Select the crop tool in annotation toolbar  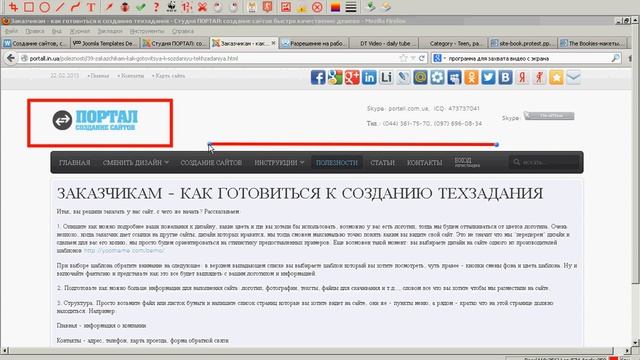click(13, 7)
